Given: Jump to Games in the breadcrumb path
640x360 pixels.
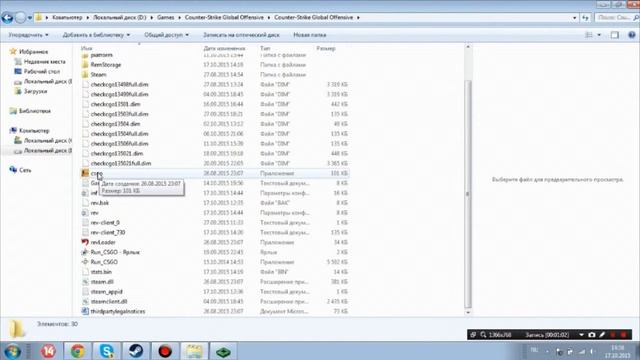Looking at the screenshot, I should [166, 18].
